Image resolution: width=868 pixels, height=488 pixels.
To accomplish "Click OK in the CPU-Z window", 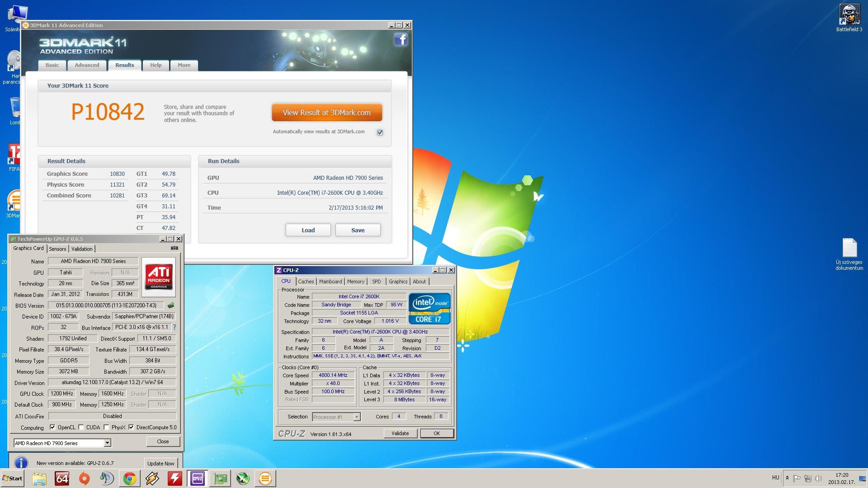I will tap(437, 433).
